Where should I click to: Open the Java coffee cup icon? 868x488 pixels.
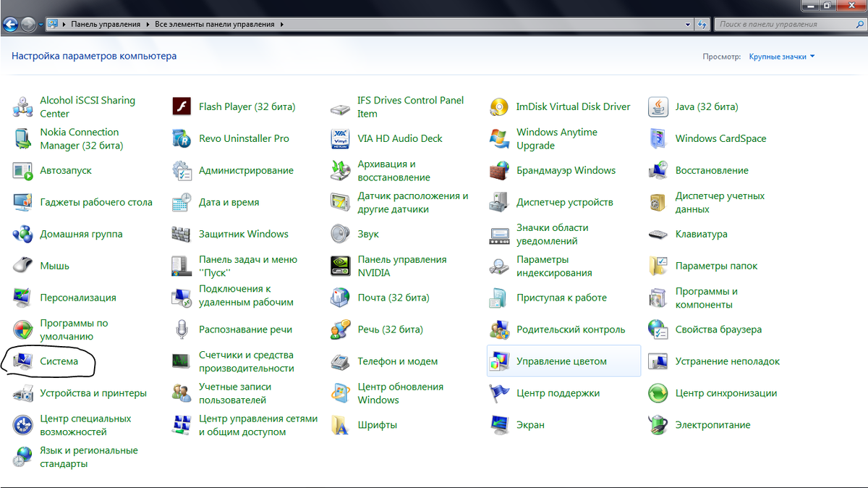(x=658, y=106)
